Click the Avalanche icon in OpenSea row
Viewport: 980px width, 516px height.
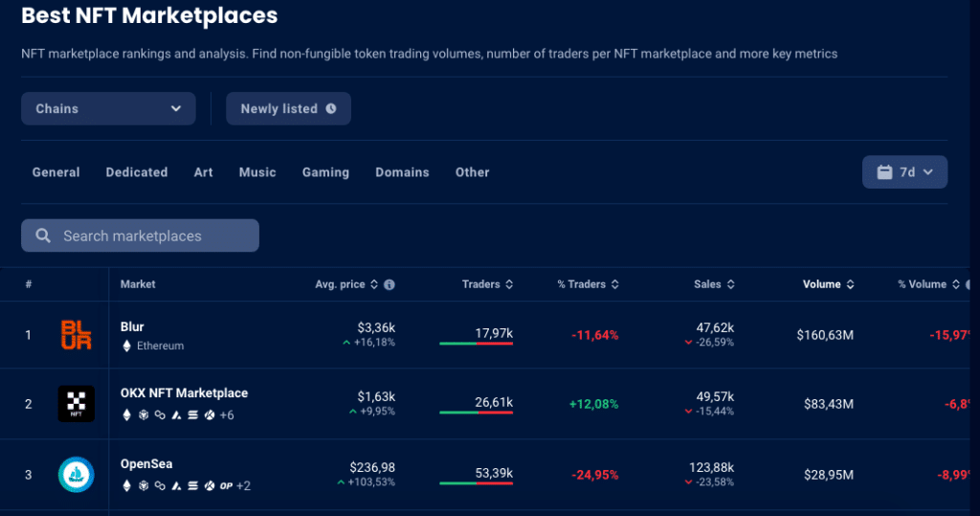point(176,485)
